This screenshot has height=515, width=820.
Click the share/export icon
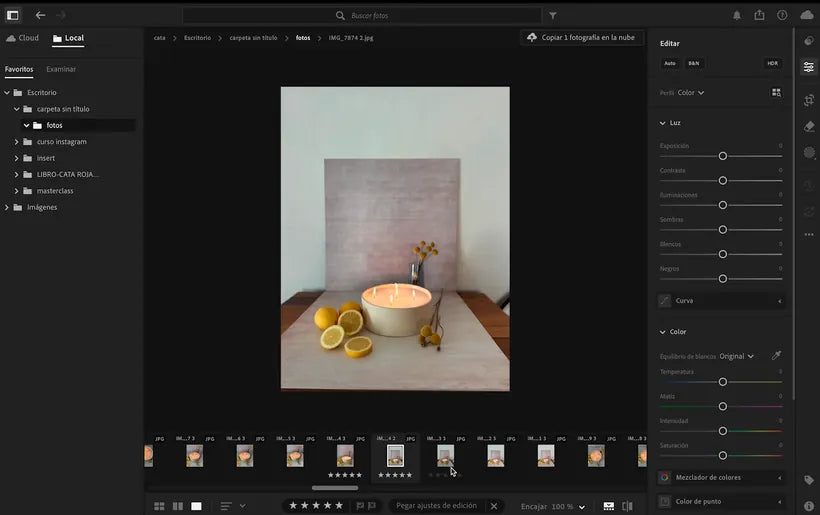[x=759, y=15]
